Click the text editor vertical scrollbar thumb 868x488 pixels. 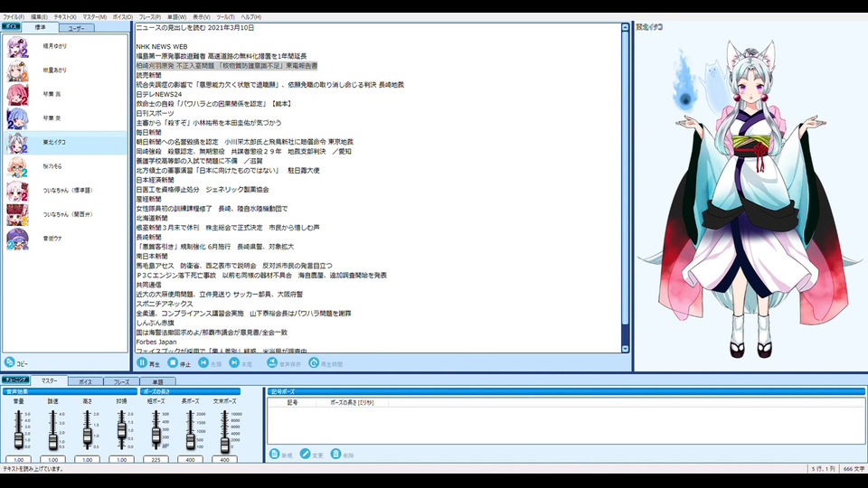625,178
